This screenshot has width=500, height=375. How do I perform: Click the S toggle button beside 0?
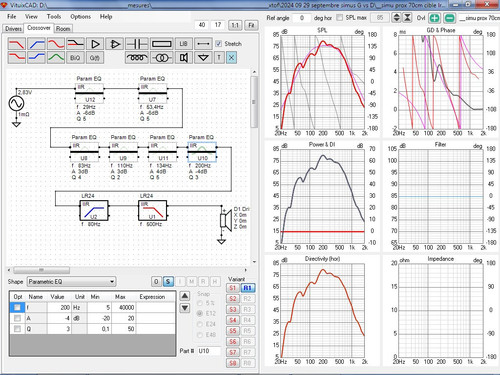click(x=168, y=282)
